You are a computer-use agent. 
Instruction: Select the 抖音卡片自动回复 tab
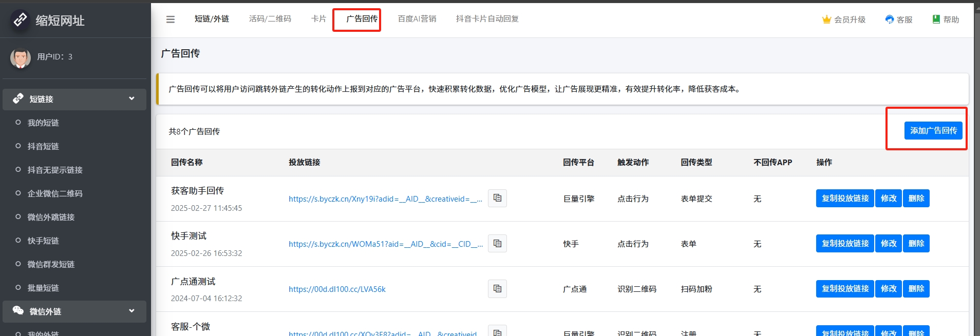[x=487, y=19]
